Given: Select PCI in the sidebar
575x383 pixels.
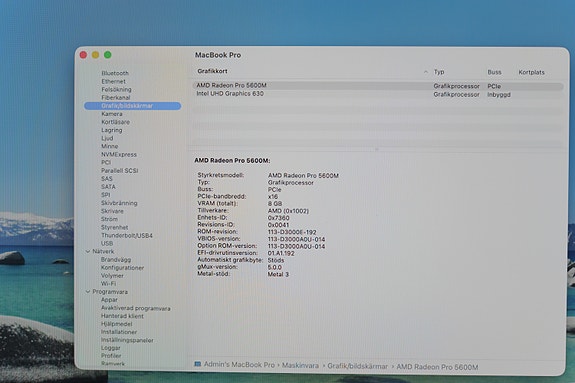Looking at the screenshot, I should click(106, 162).
